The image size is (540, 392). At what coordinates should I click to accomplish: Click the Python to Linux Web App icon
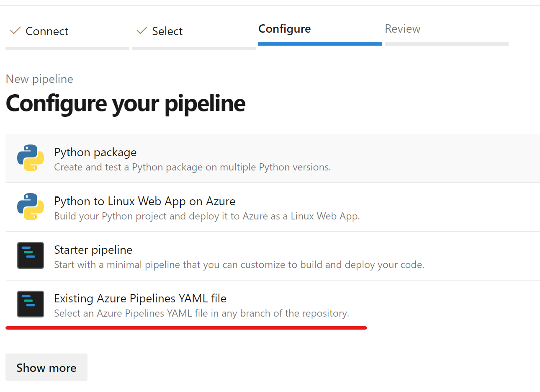31,206
